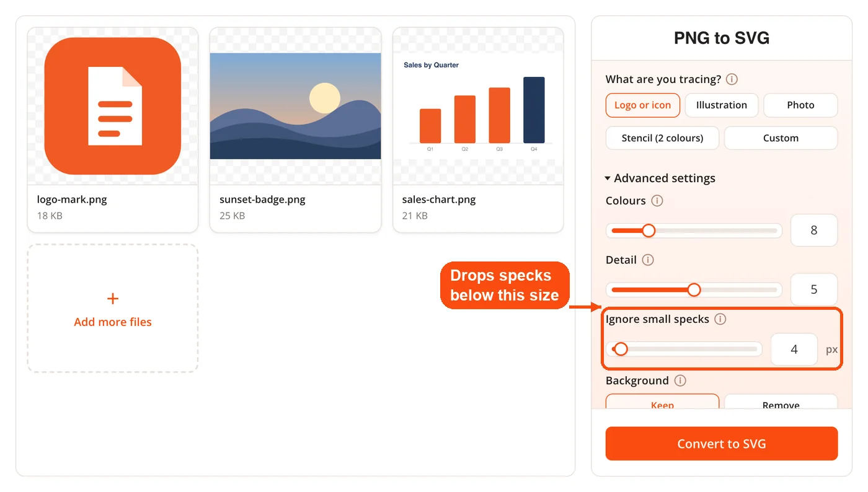Click the Convert to SVG button
The width and height of the screenshot is (868, 492).
coord(722,444)
